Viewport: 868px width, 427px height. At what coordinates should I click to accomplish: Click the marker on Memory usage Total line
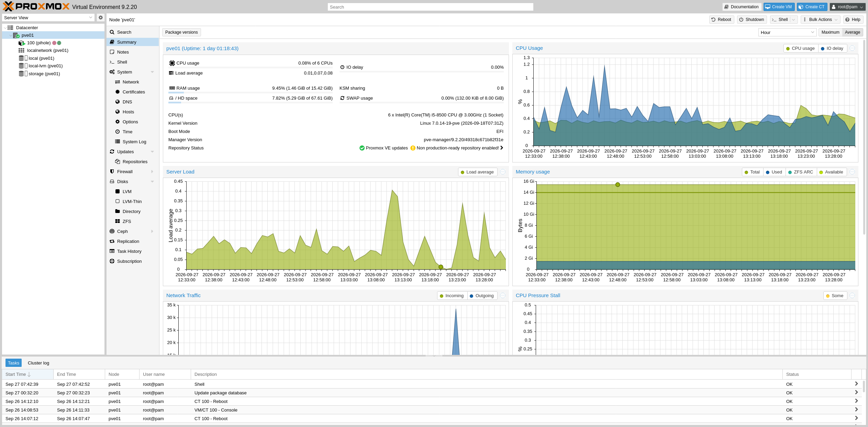617,185
